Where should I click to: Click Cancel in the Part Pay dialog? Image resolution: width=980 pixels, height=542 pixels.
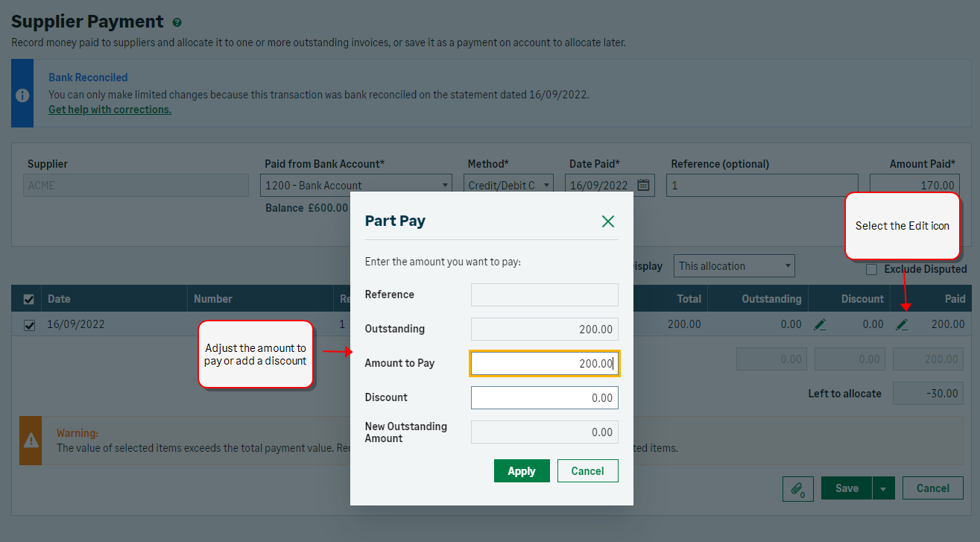(587, 471)
